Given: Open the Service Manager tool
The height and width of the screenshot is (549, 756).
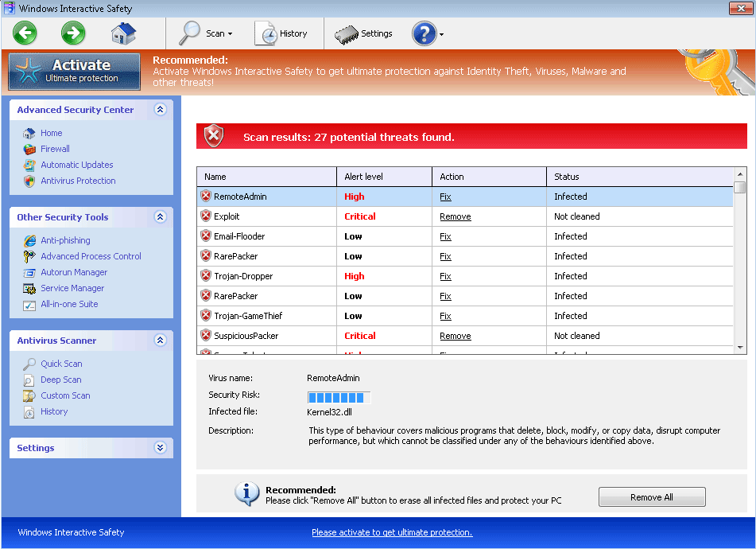Looking at the screenshot, I should (72, 288).
